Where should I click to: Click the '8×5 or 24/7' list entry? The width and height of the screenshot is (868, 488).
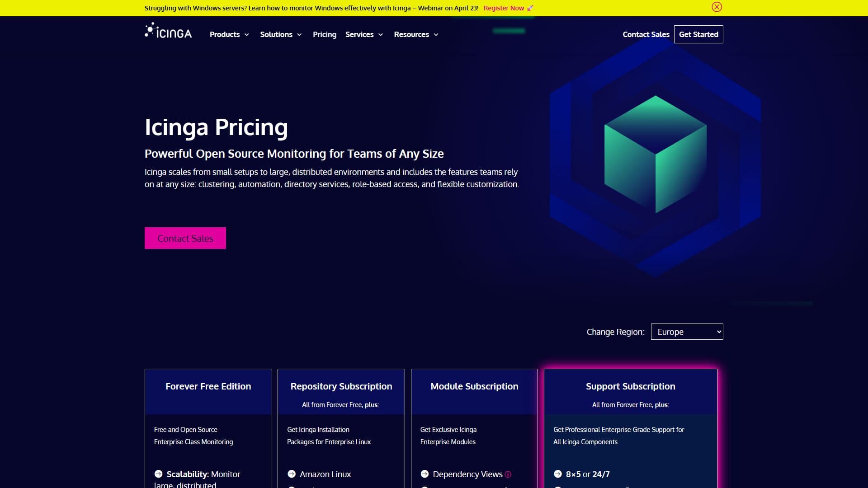click(x=588, y=474)
